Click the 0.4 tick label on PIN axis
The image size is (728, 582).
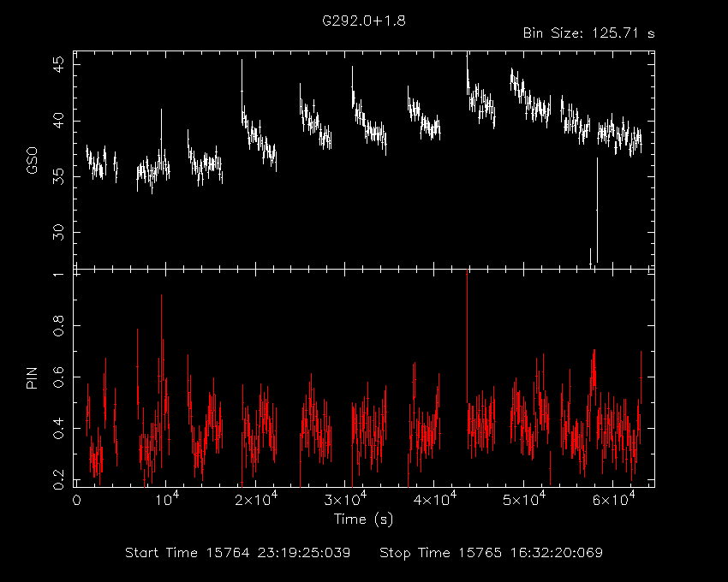point(59,428)
